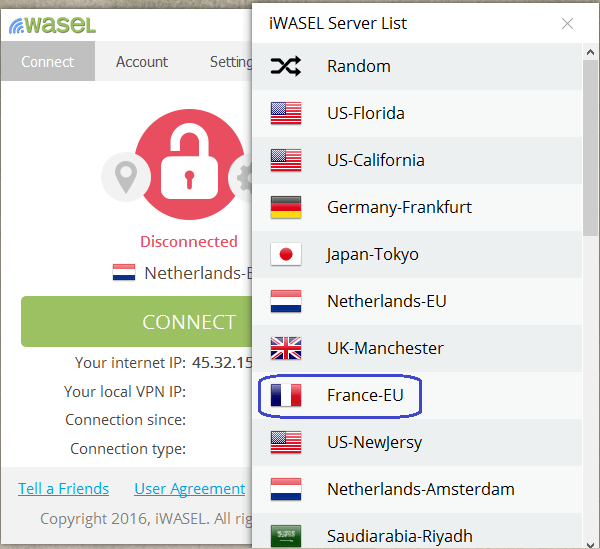Select the UK flag icon
This screenshot has width=600, height=549.
tap(285, 348)
